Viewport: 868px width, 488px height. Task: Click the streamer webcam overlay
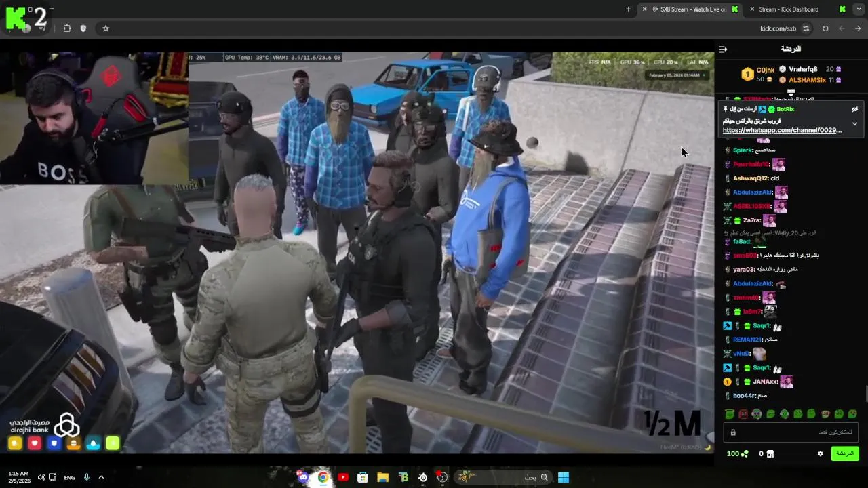click(x=94, y=118)
